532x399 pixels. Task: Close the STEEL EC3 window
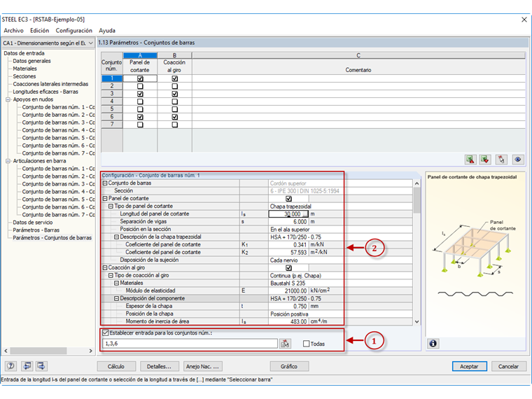pos(524,20)
